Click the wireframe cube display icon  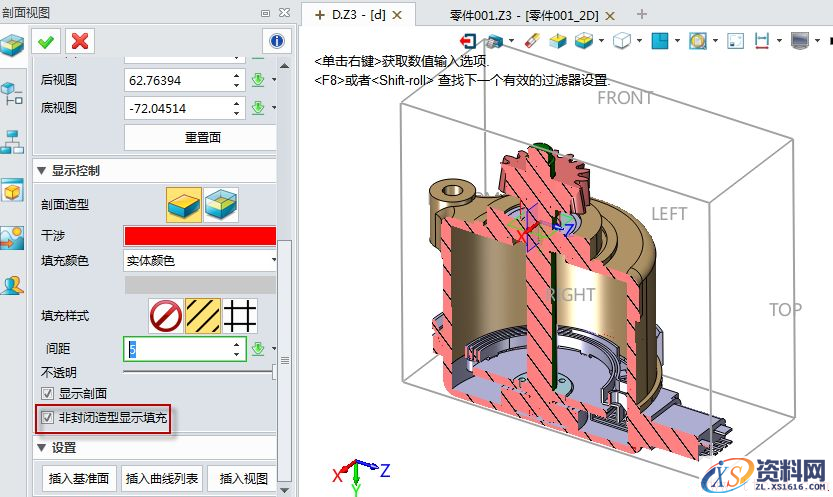pyautogui.click(x=622, y=41)
